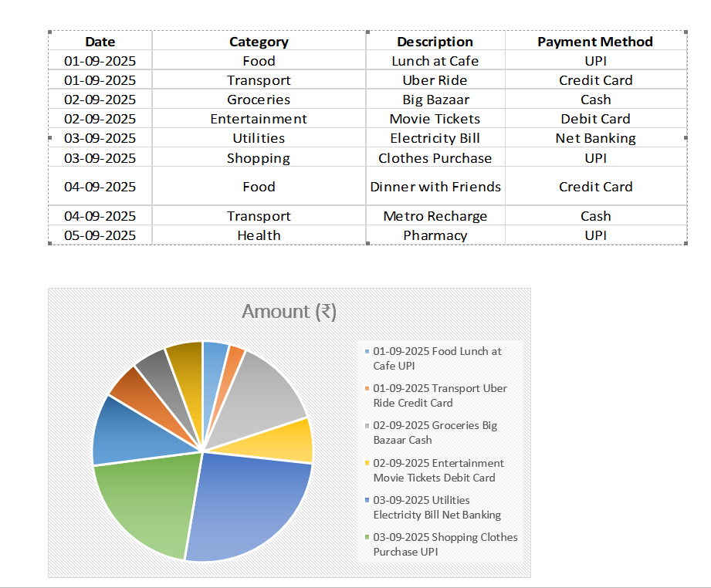Viewport: 711px width, 588px height.
Task: Click the Payment Method header cell
Action: (595, 41)
